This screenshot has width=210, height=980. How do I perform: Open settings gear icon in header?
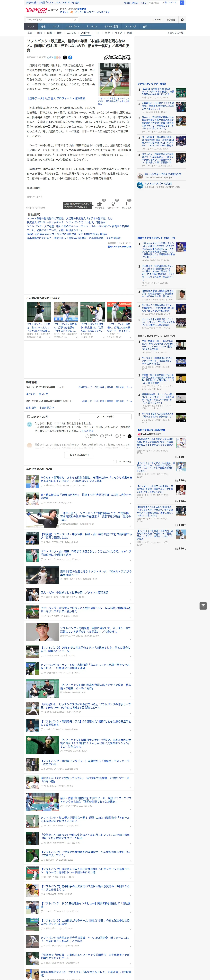(182, 20)
